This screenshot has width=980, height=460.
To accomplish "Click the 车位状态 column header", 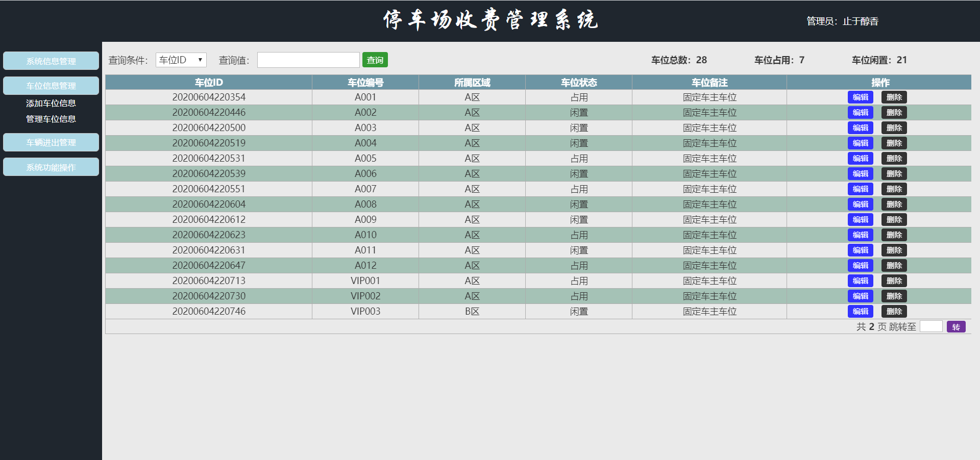I will 579,82.
